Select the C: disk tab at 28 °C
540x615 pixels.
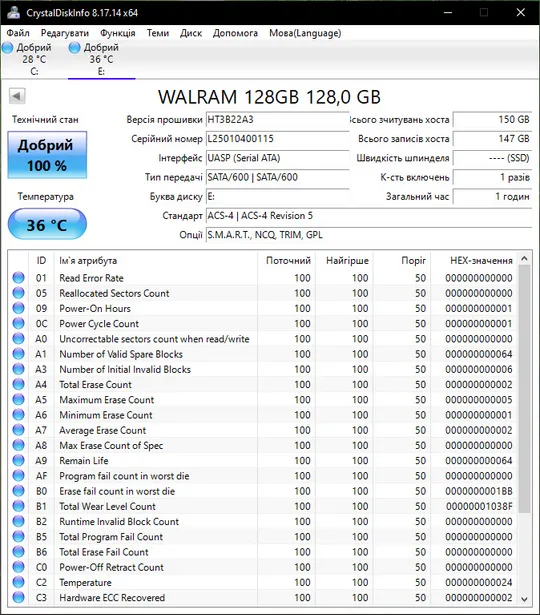(34, 59)
